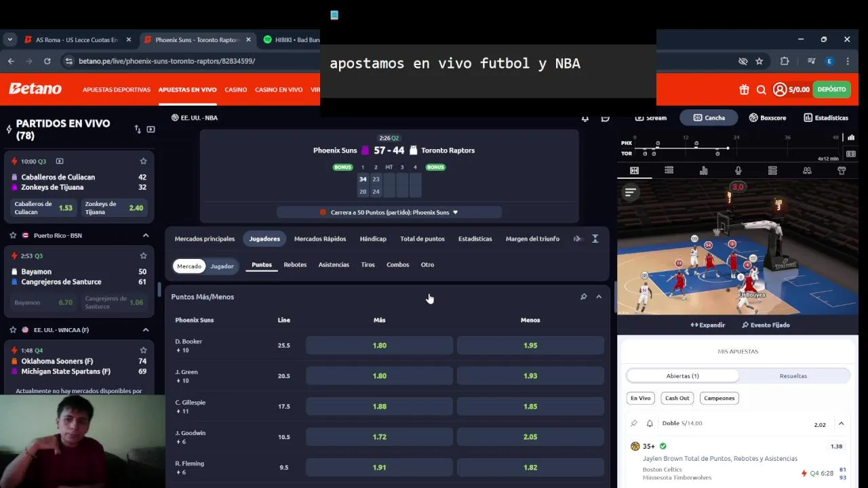Toggle the bell alert on the Doble bet
This screenshot has height=488, width=868.
point(650,424)
